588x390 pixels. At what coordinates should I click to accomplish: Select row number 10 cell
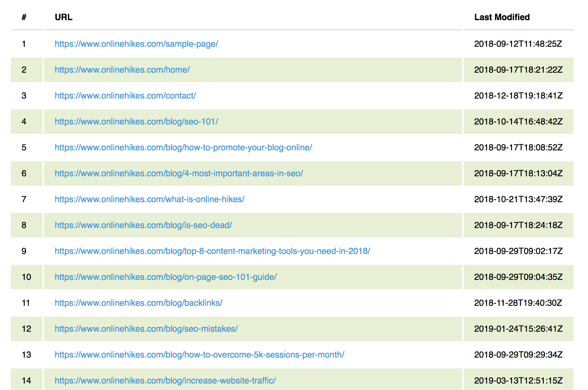[x=26, y=277]
